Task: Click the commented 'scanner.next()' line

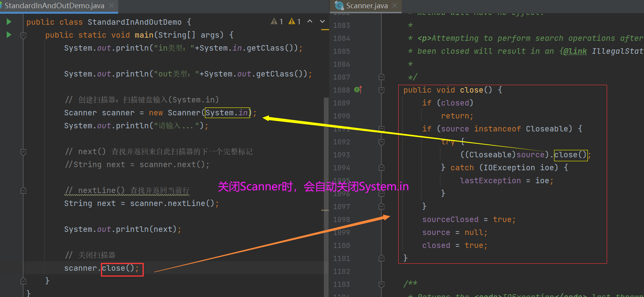Action: (137, 165)
